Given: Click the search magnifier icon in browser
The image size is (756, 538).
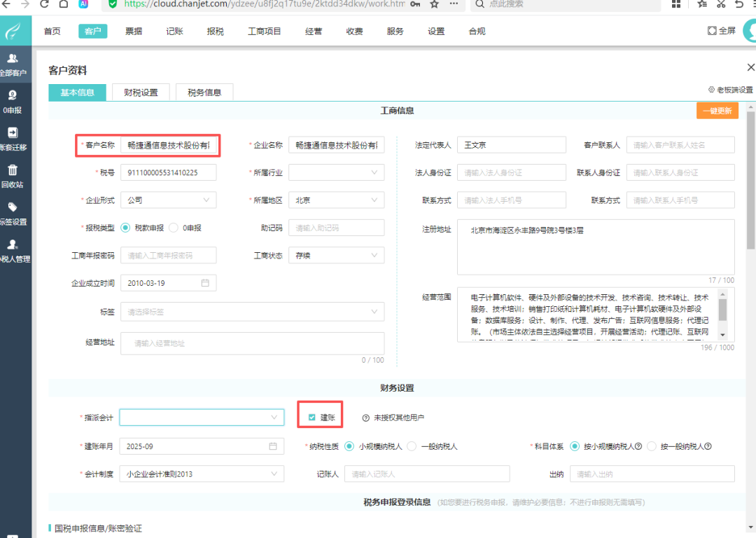Looking at the screenshot, I should pyautogui.click(x=479, y=4).
